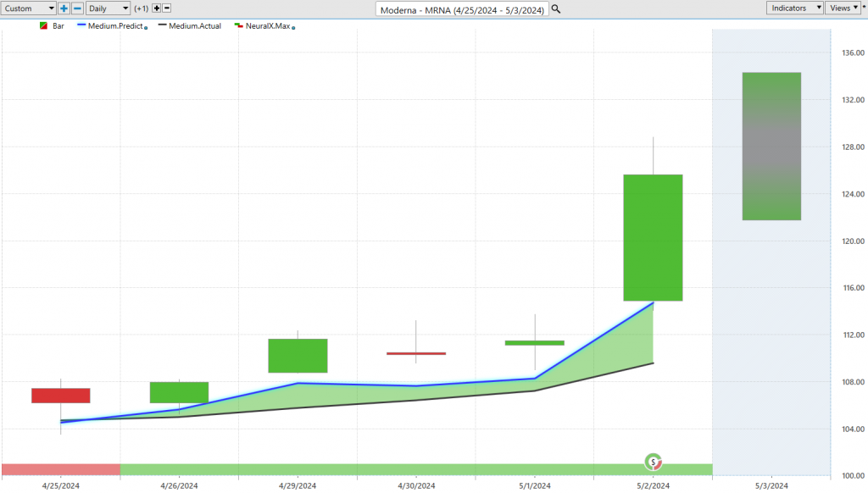The width and height of the screenshot is (868, 493).
Task: Click the 4/29/2024 date label
Action: coord(298,486)
